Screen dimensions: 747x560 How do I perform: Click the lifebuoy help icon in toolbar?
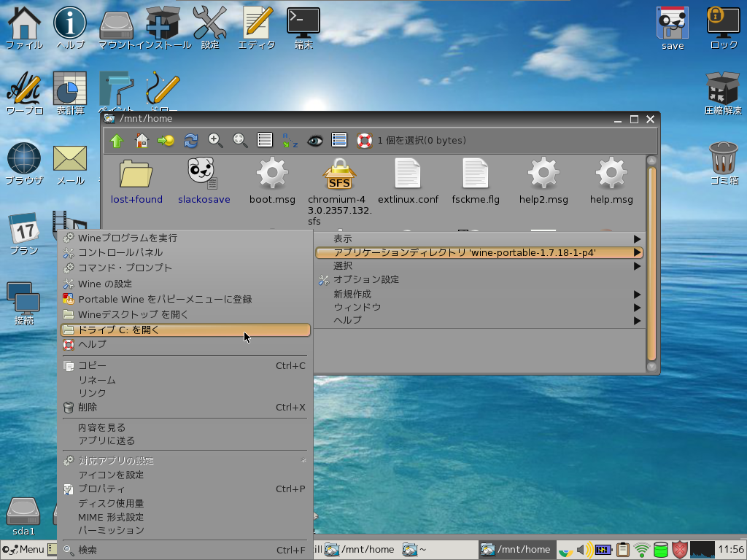click(364, 141)
